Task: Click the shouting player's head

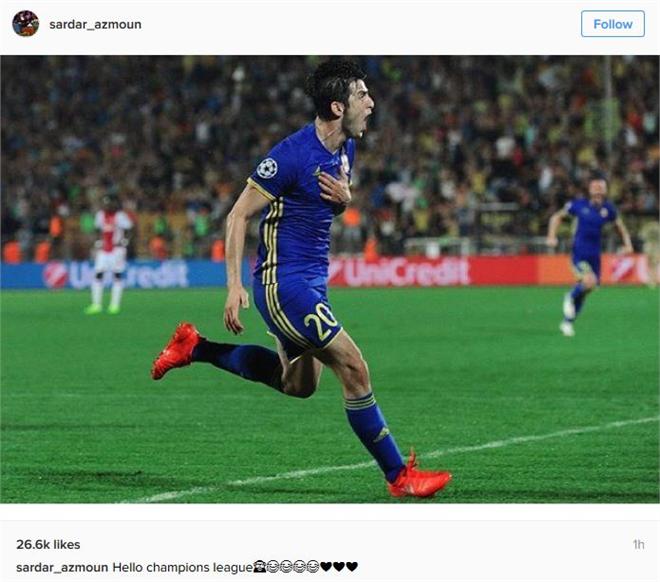Action: point(340,97)
